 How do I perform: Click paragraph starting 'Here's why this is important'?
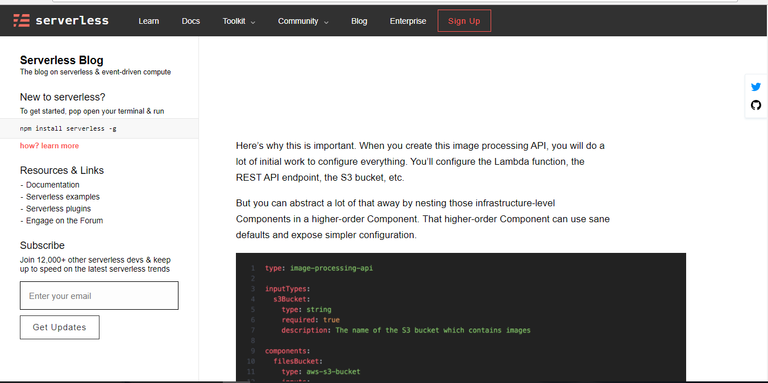(420, 162)
